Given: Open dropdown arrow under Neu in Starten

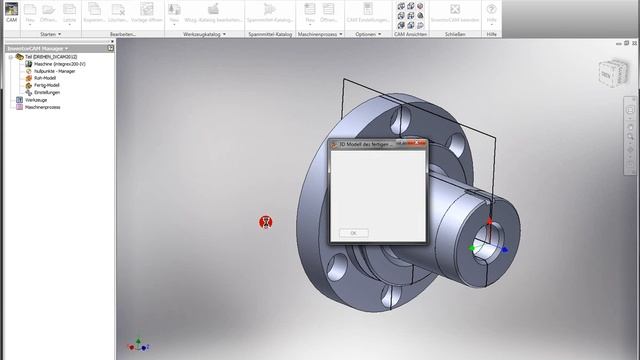Looking at the screenshot, I should pyautogui.click(x=30, y=25).
